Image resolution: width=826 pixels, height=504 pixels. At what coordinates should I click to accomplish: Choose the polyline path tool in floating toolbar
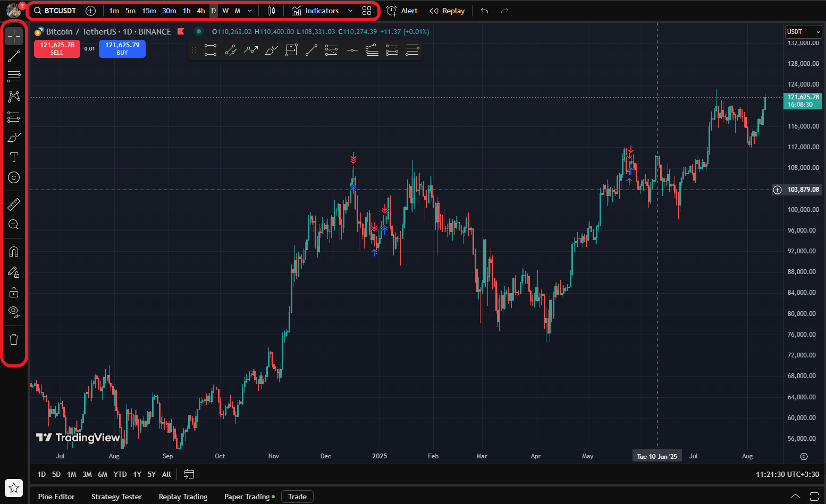tap(251, 50)
